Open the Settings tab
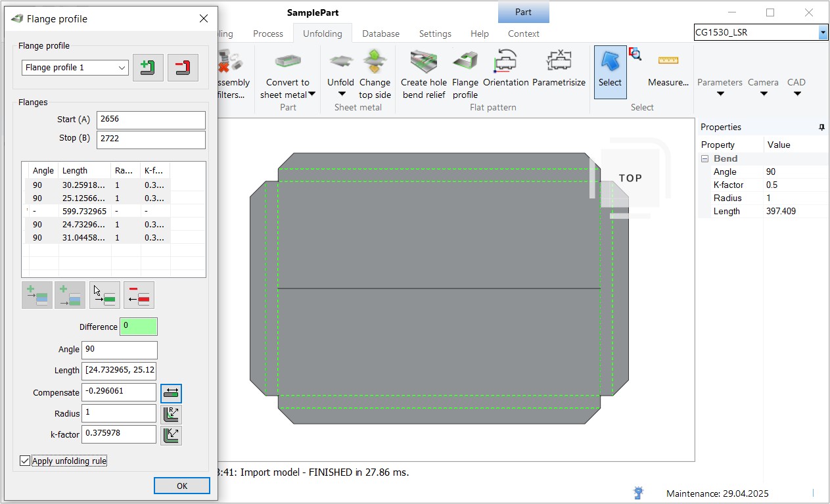Screen dimensions: 830x504 [x=435, y=34]
